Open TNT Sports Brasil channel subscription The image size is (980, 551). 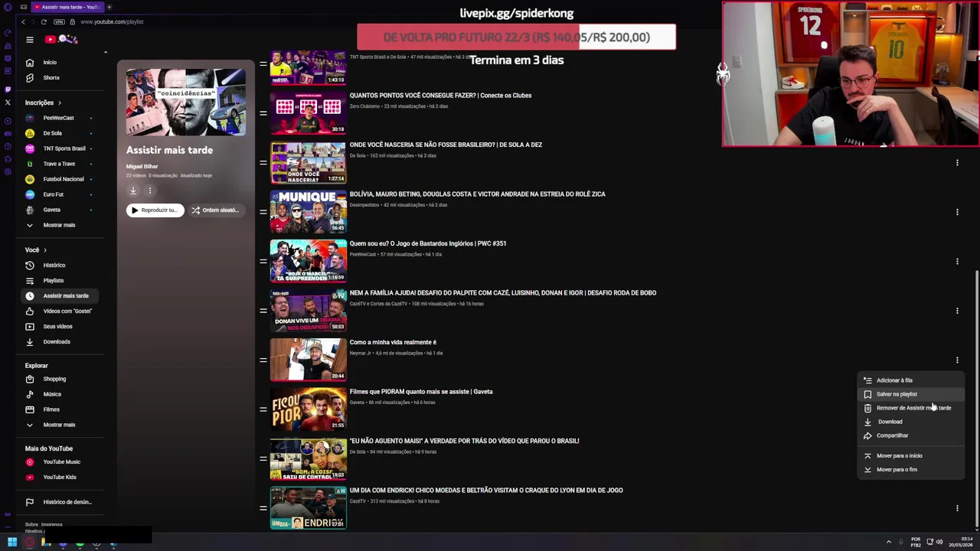point(58,148)
